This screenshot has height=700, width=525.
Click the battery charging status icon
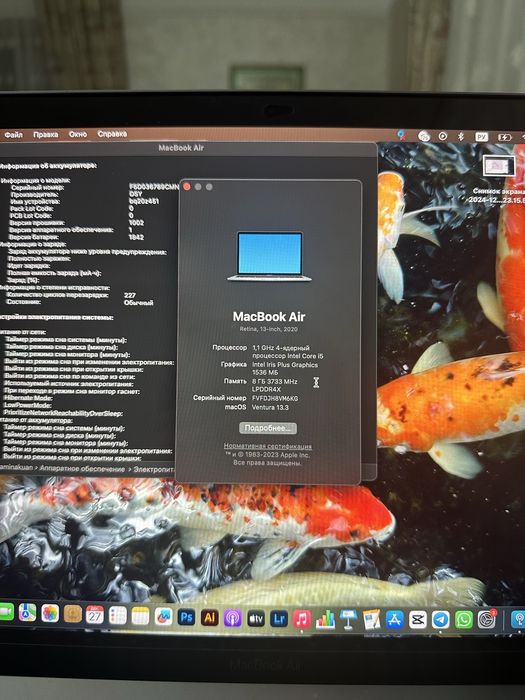click(x=504, y=138)
